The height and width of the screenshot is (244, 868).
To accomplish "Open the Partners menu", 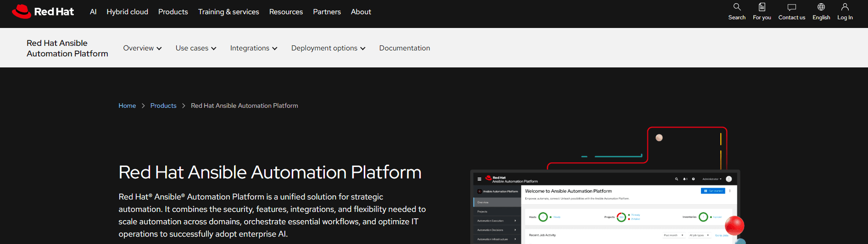I will pos(327,12).
